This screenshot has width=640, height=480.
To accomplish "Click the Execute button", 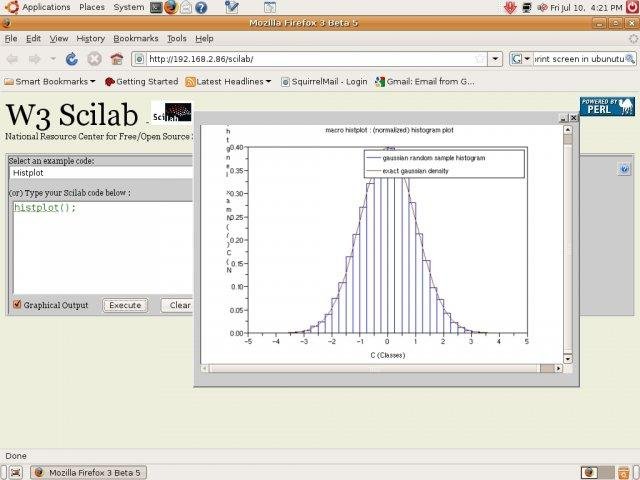I will (125, 305).
